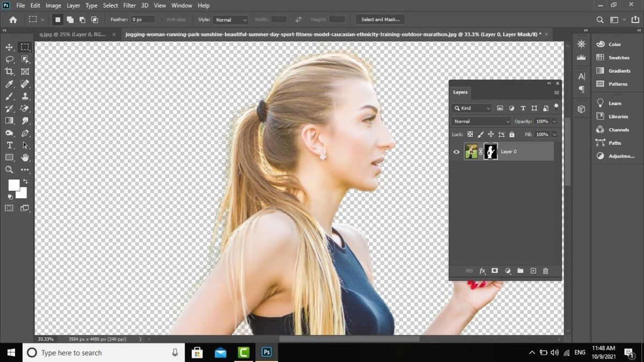The height and width of the screenshot is (362, 644).
Task: Open the adjustment layer dropdown icon
Action: [508, 271]
